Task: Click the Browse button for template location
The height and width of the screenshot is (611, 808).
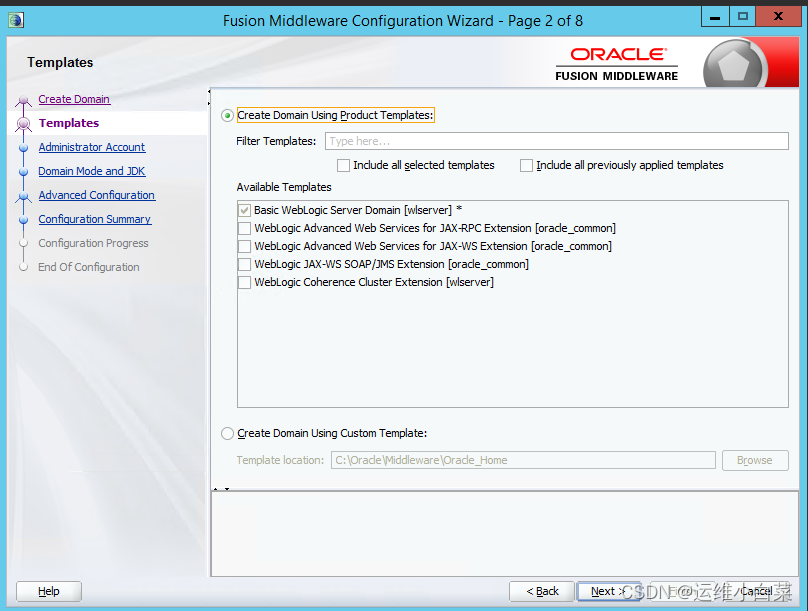Action: (x=755, y=461)
